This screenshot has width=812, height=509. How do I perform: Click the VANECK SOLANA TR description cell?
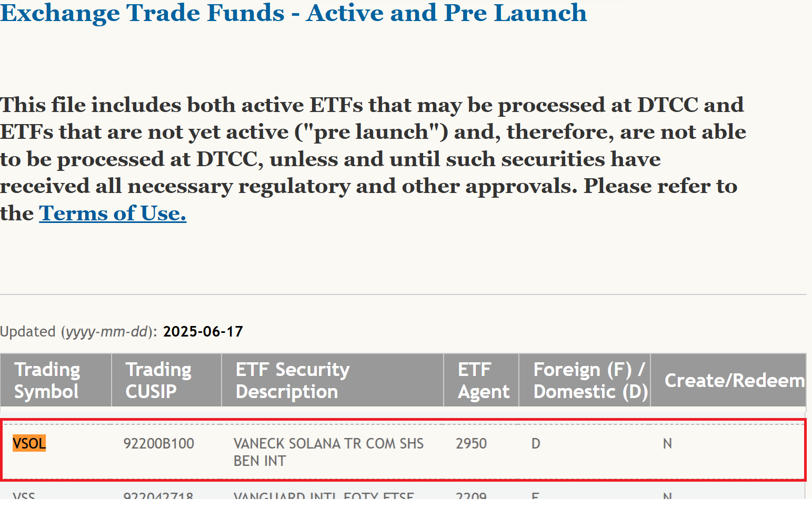click(328, 452)
